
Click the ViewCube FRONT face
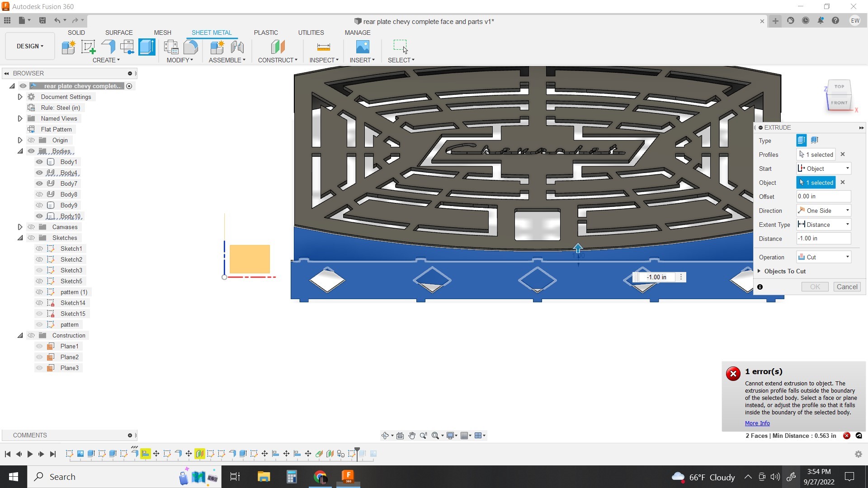839,103
